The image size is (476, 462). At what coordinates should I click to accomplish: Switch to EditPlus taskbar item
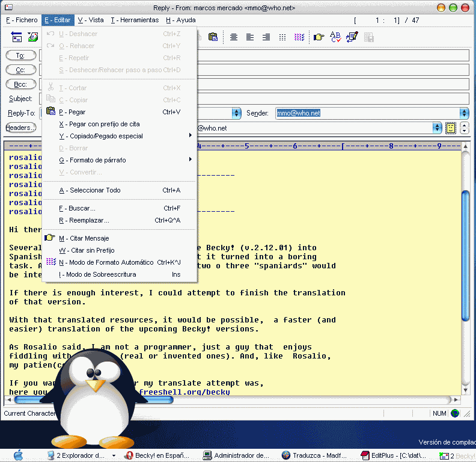click(394, 455)
